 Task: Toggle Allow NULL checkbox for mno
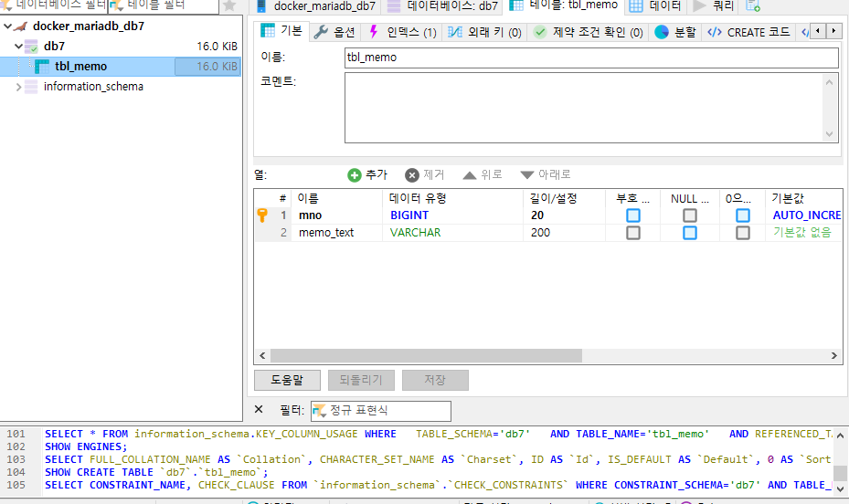(x=690, y=215)
